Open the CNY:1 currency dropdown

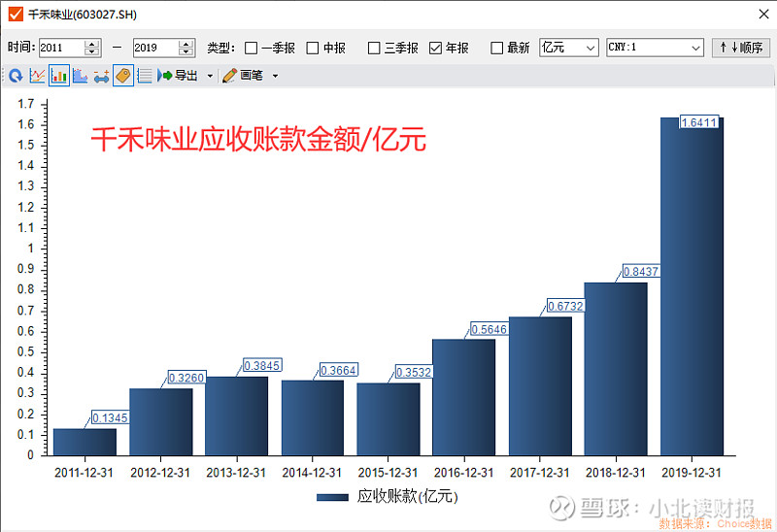[655, 48]
